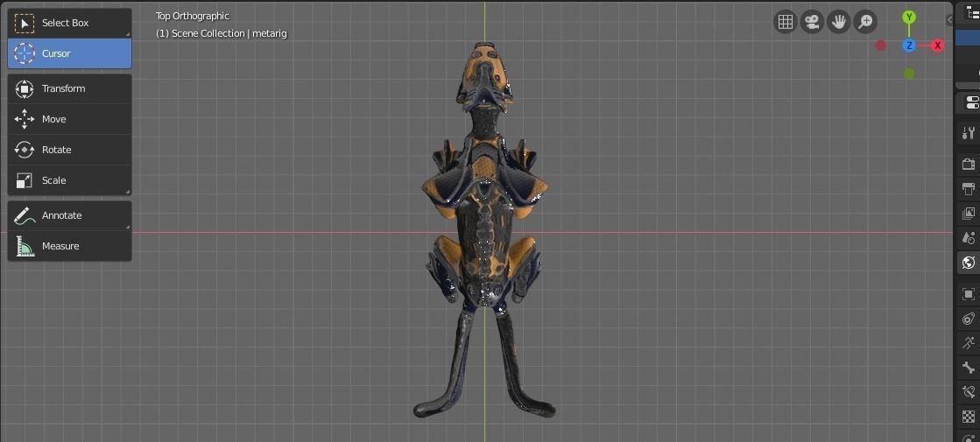Select the Select Box tool
This screenshot has height=442, width=980.
pyautogui.click(x=69, y=23)
